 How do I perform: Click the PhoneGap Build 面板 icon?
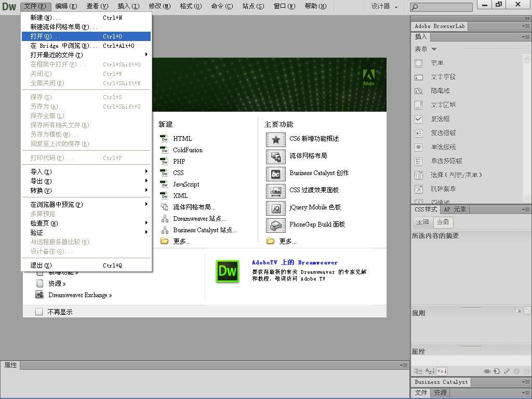275,225
